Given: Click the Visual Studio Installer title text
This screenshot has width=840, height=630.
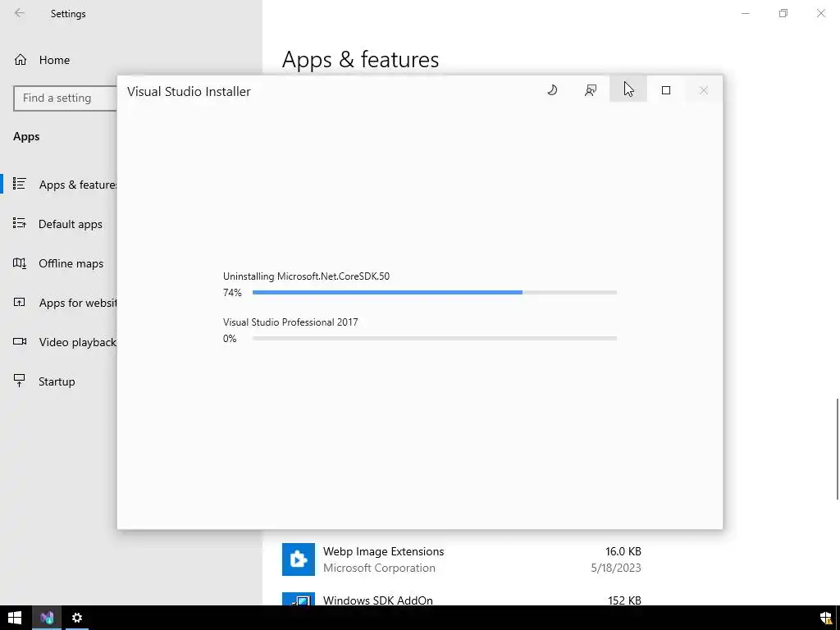Looking at the screenshot, I should (x=189, y=92).
